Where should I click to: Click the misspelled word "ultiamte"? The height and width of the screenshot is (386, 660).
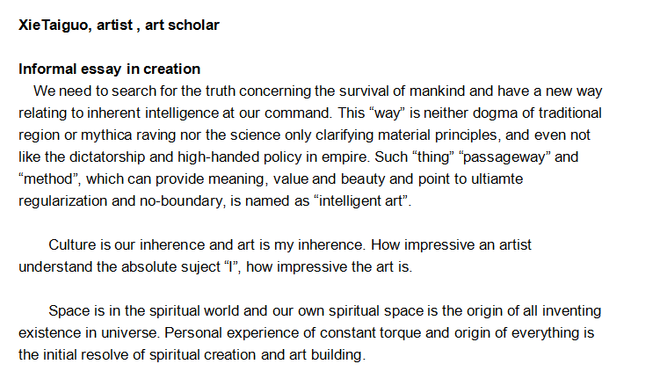point(497,179)
